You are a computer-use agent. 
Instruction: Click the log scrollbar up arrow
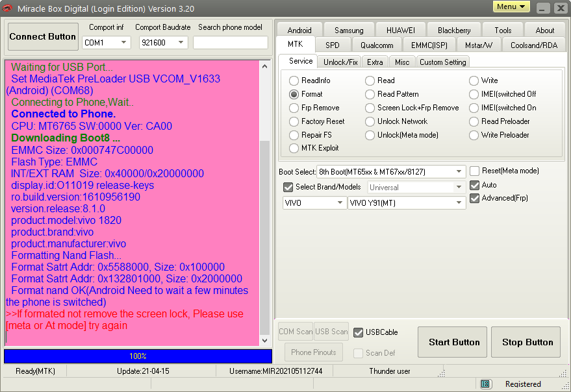(265, 66)
